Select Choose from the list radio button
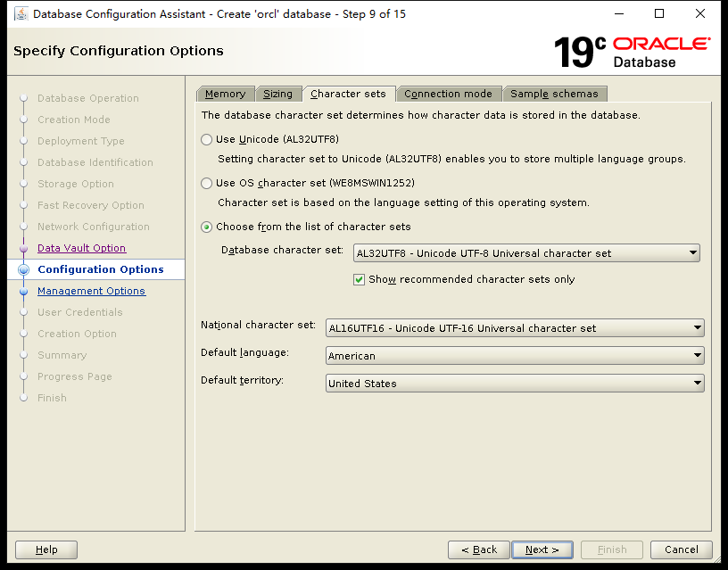The image size is (728, 570). pyautogui.click(x=207, y=227)
